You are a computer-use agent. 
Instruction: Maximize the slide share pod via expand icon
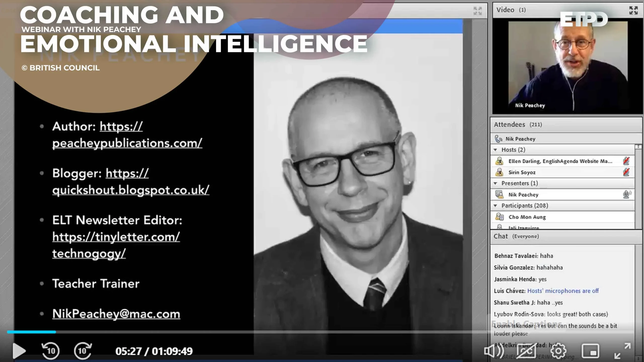pos(477,11)
